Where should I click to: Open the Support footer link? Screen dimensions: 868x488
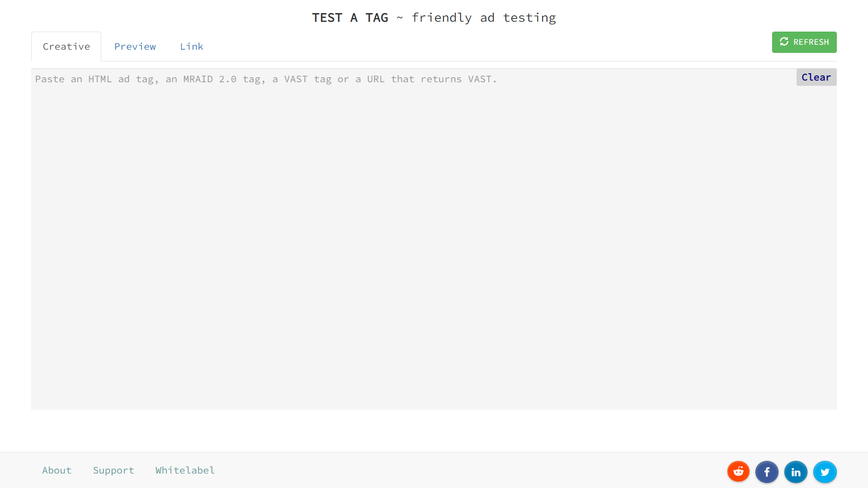[x=113, y=470]
